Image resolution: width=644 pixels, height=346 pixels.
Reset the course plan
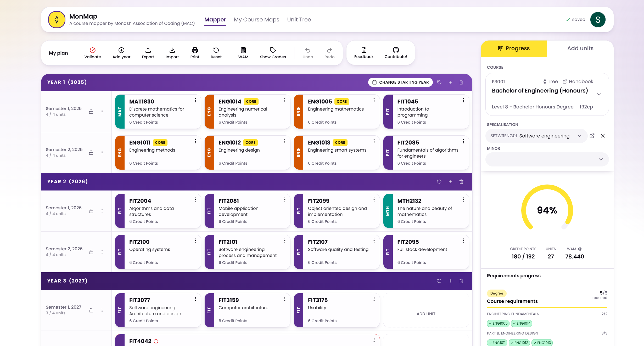[216, 53]
